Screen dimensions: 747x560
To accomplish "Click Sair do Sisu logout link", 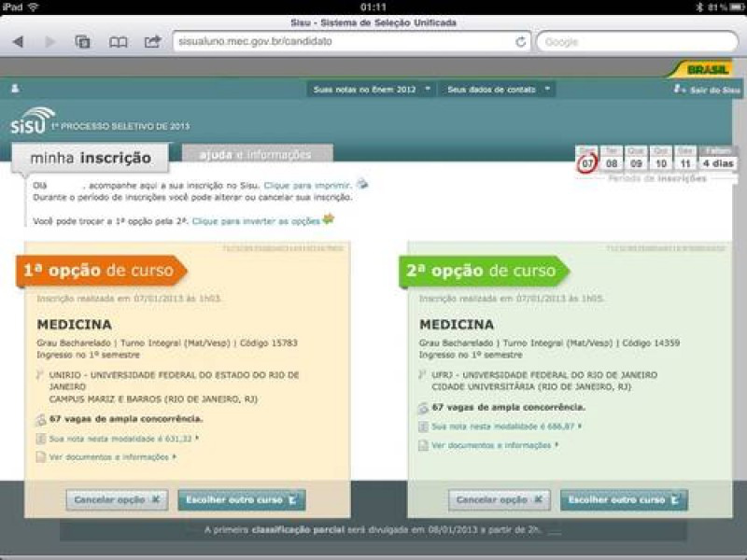I will [707, 90].
